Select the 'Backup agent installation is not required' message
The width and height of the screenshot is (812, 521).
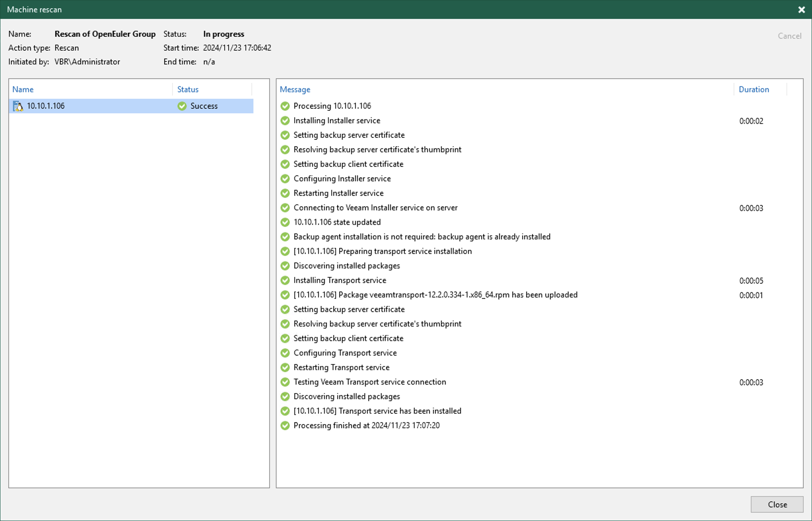422,237
